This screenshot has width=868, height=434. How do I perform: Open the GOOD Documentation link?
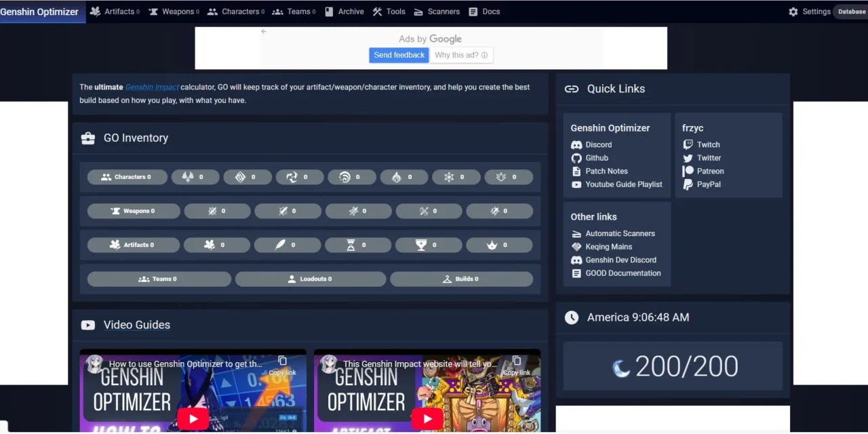point(616,273)
